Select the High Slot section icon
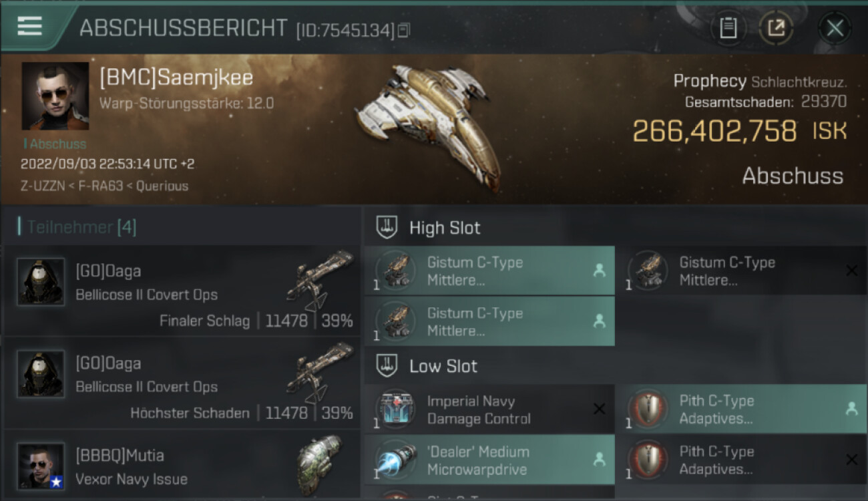The image size is (868, 501). pos(387,228)
